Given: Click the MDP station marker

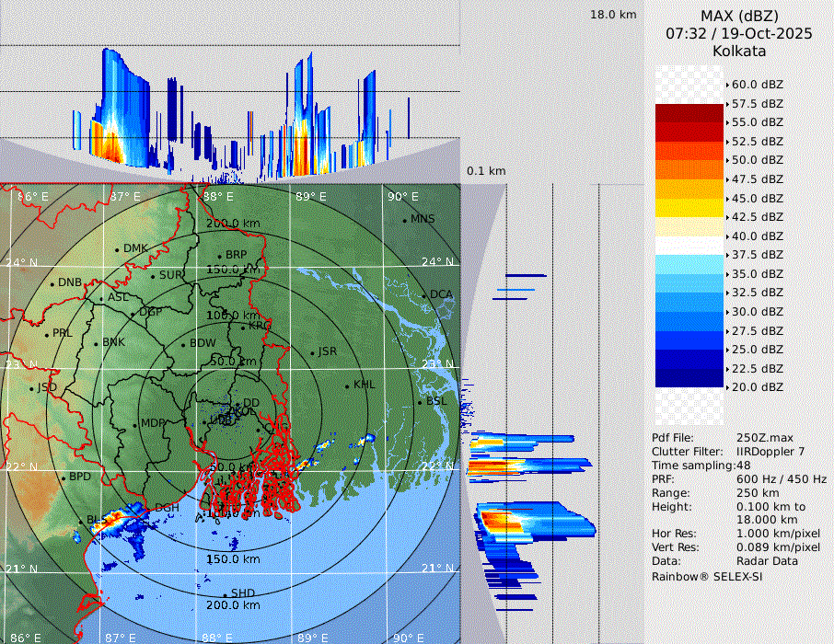Looking at the screenshot, I should click(x=134, y=424).
